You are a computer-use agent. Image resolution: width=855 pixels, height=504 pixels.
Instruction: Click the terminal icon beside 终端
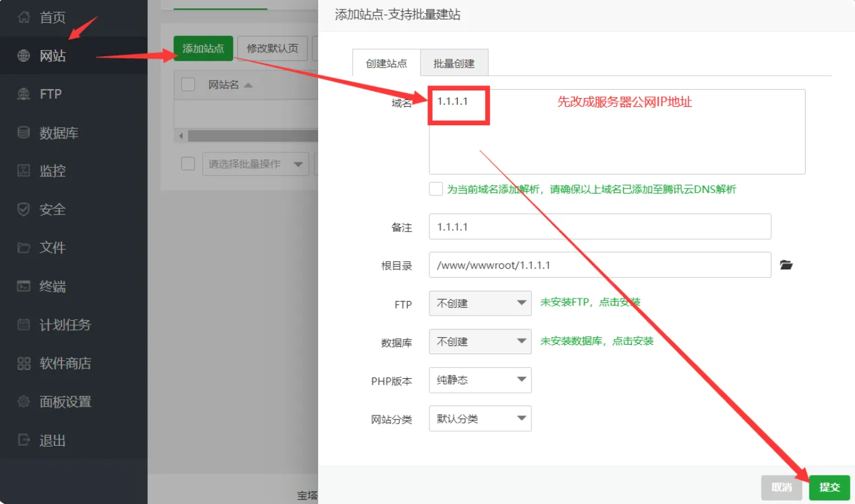[x=23, y=286]
